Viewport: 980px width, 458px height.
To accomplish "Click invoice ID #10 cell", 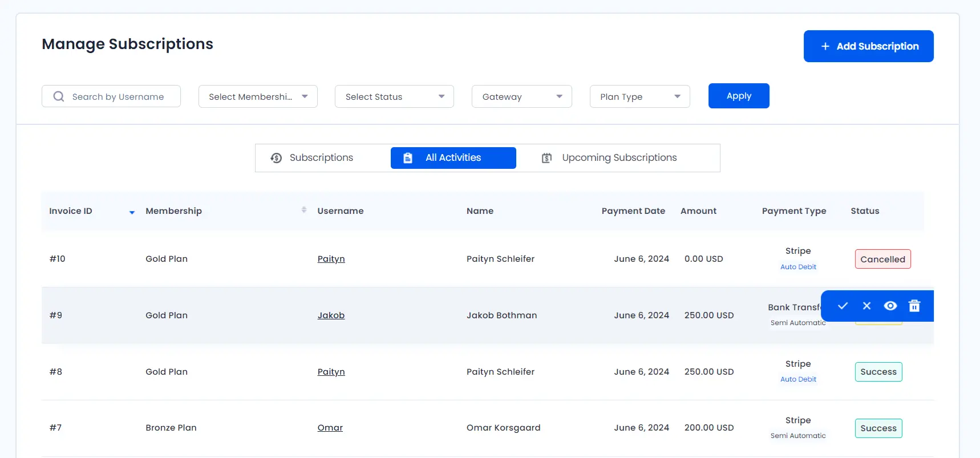I will coord(57,259).
